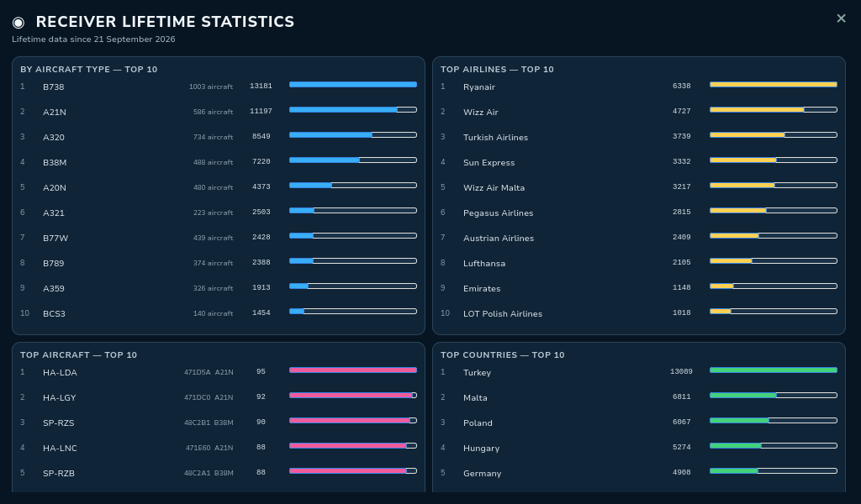Click Hungary in top countries
861x504 pixels.
(481, 448)
